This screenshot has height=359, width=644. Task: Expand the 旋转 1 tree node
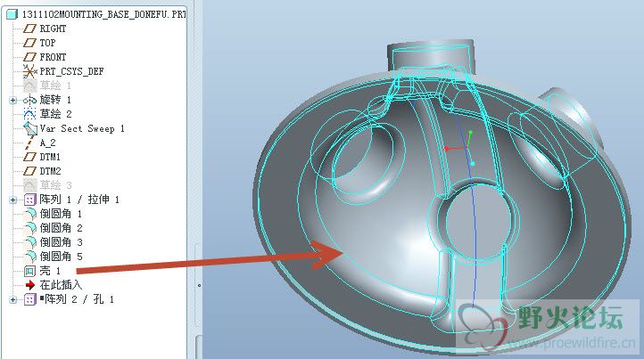[x=13, y=100]
